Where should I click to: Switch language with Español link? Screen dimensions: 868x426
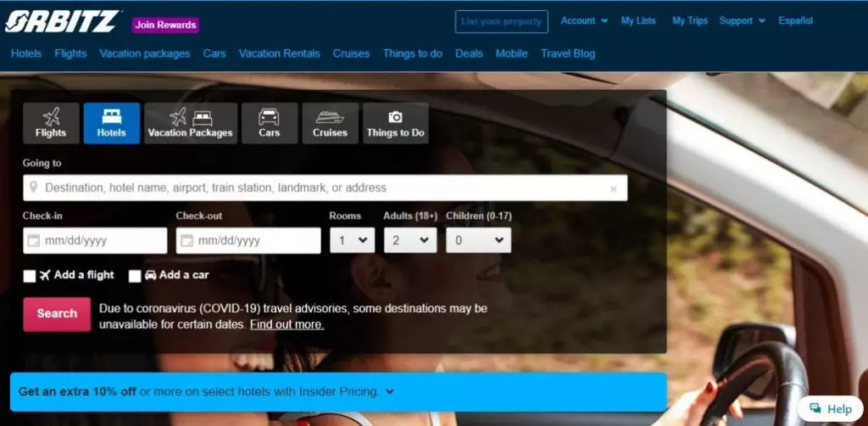[x=795, y=21]
